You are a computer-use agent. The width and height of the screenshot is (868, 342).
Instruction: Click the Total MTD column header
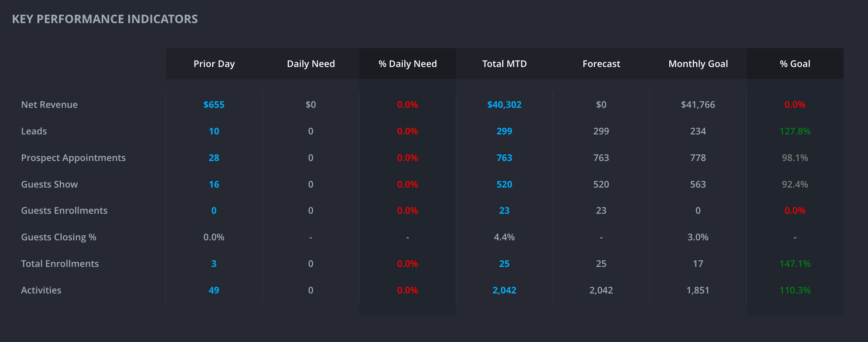(x=504, y=64)
